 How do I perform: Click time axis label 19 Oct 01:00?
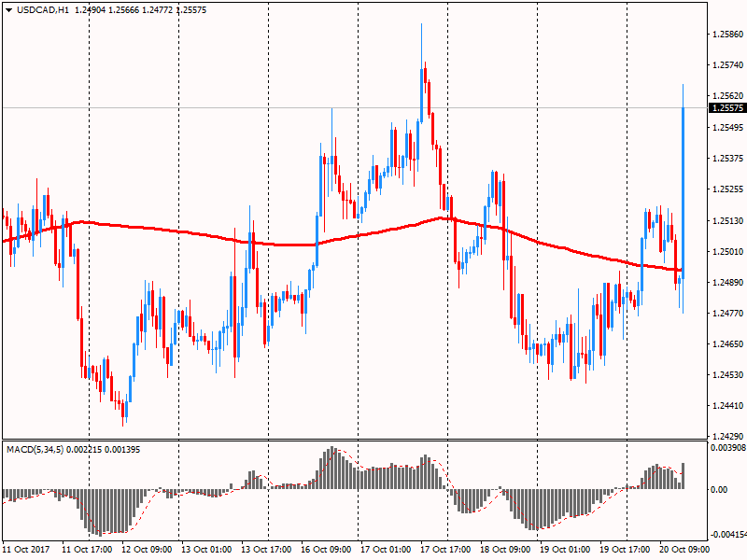tap(565, 550)
